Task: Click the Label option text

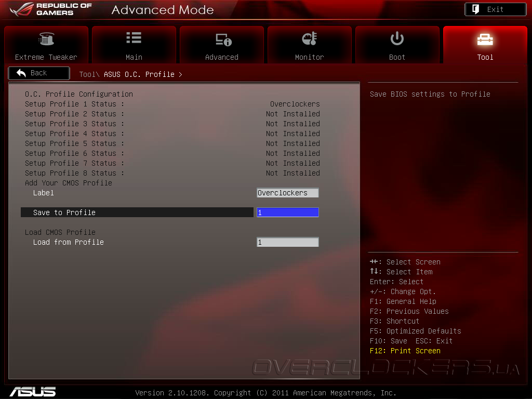Action: coord(44,193)
